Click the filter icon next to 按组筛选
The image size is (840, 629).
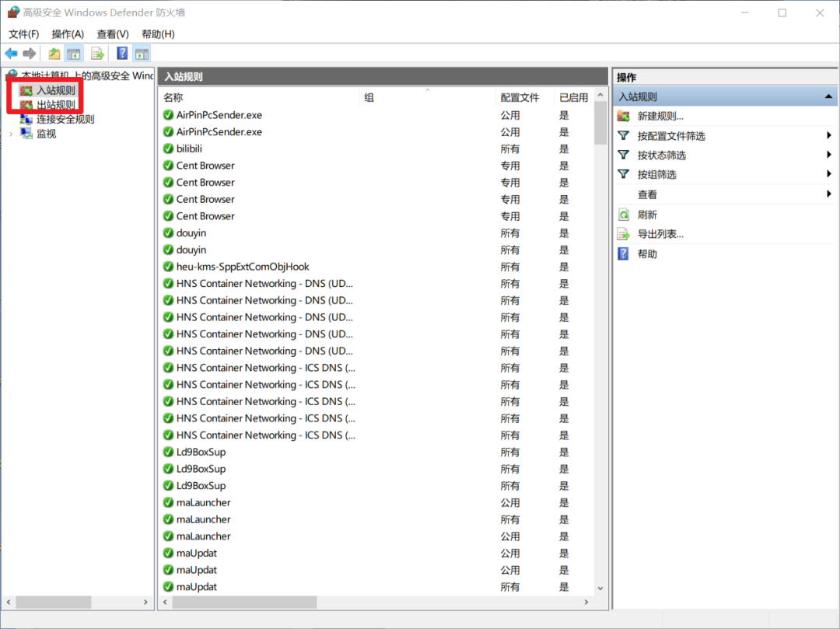click(624, 174)
